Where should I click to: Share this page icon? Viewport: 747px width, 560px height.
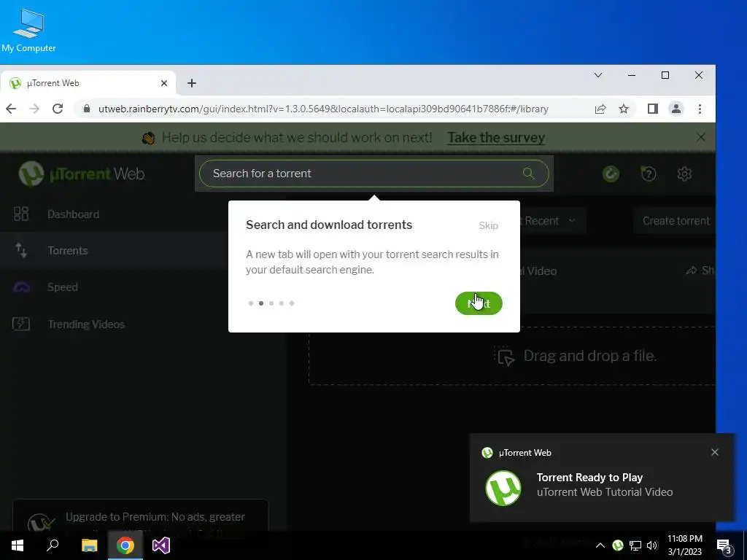[x=600, y=109]
